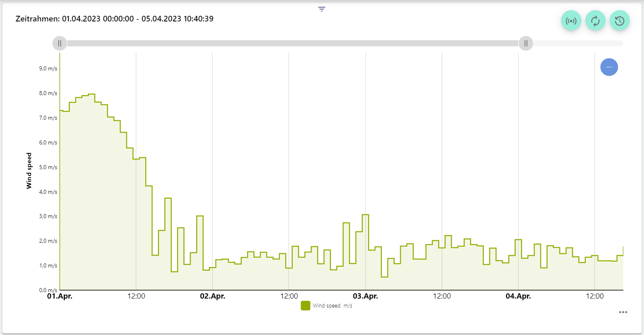Image resolution: width=644 pixels, height=335 pixels.
Task: Select the 04.Apr. date axis label
Action: [x=518, y=296]
